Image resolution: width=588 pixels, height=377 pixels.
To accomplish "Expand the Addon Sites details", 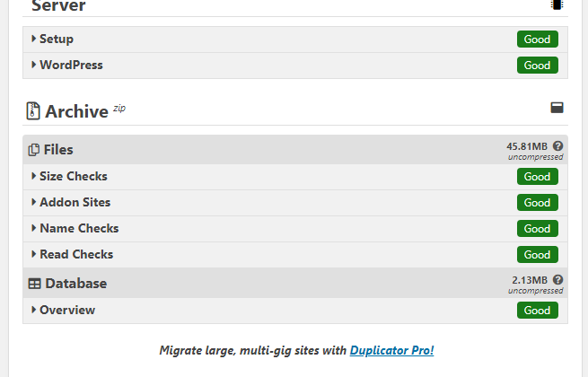I will pyautogui.click(x=295, y=203).
